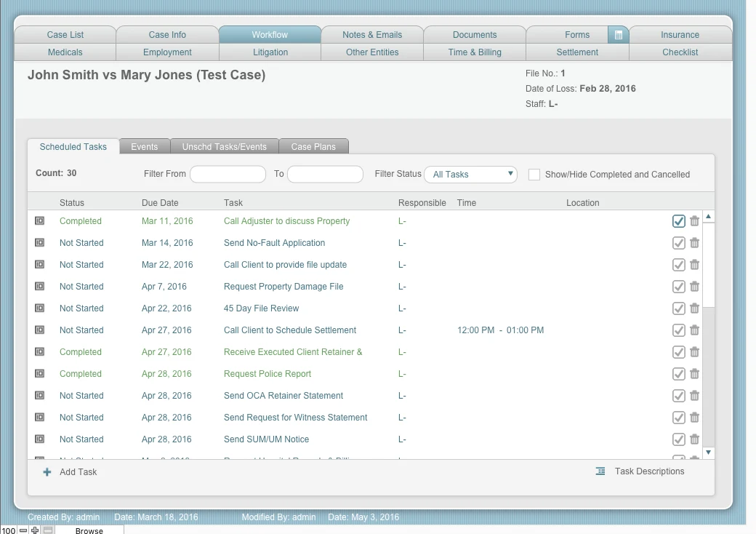Click the Status column header
The image size is (756, 534).
coord(72,202)
